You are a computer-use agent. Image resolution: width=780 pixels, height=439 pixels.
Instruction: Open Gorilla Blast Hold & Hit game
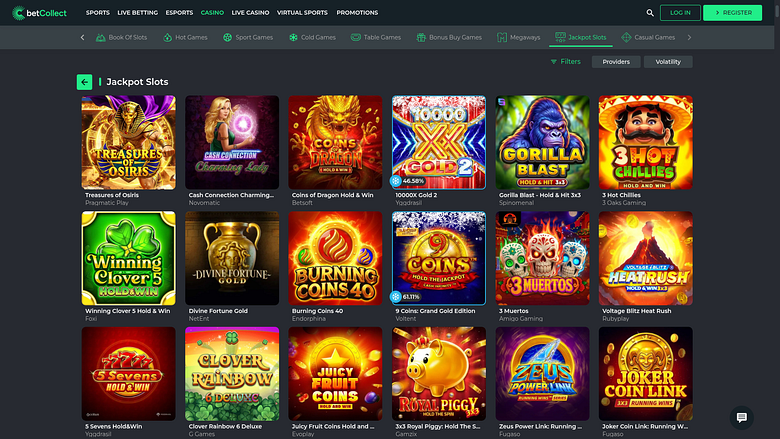(x=542, y=143)
